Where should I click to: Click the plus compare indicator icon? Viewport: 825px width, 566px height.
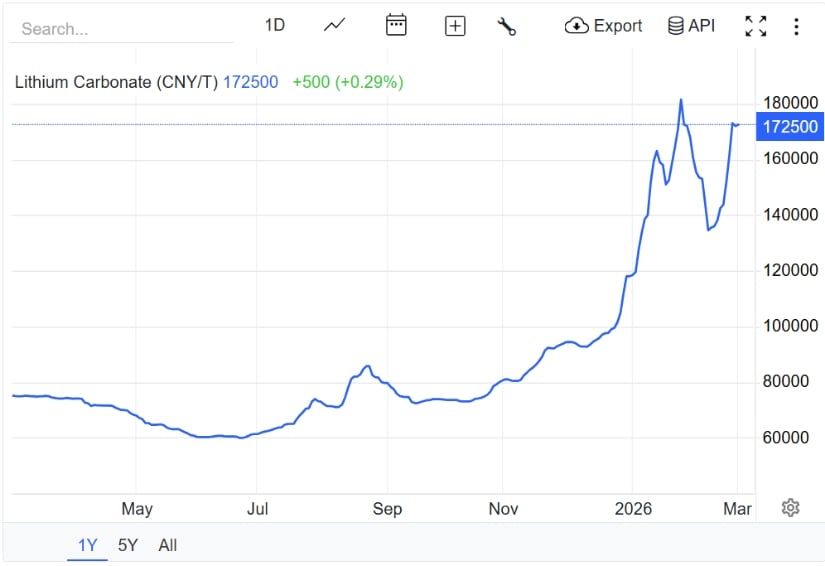(x=455, y=26)
